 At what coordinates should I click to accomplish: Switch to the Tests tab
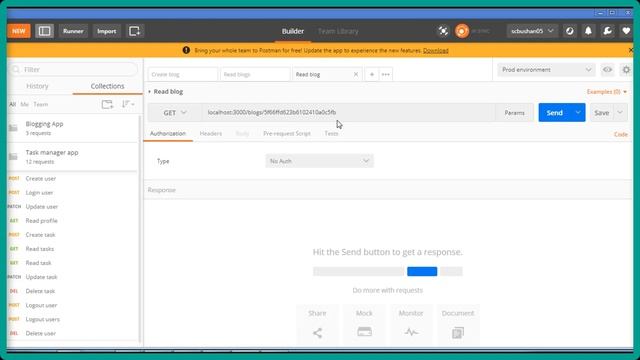[331, 133]
